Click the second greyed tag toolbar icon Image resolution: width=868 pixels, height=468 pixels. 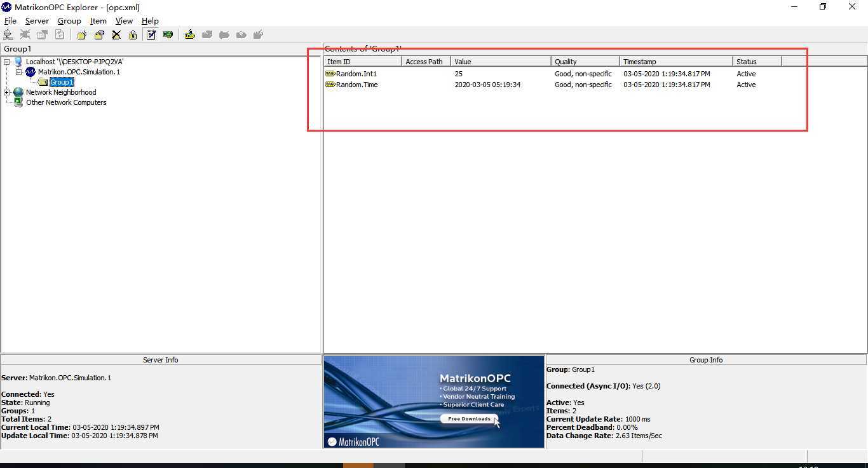tap(224, 35)
